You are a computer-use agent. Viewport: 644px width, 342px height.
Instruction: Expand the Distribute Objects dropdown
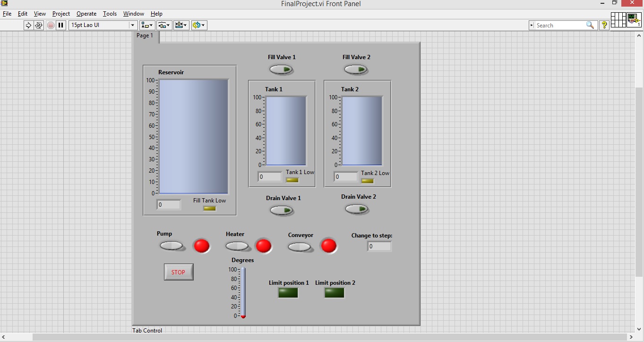[x=164, y=26]
